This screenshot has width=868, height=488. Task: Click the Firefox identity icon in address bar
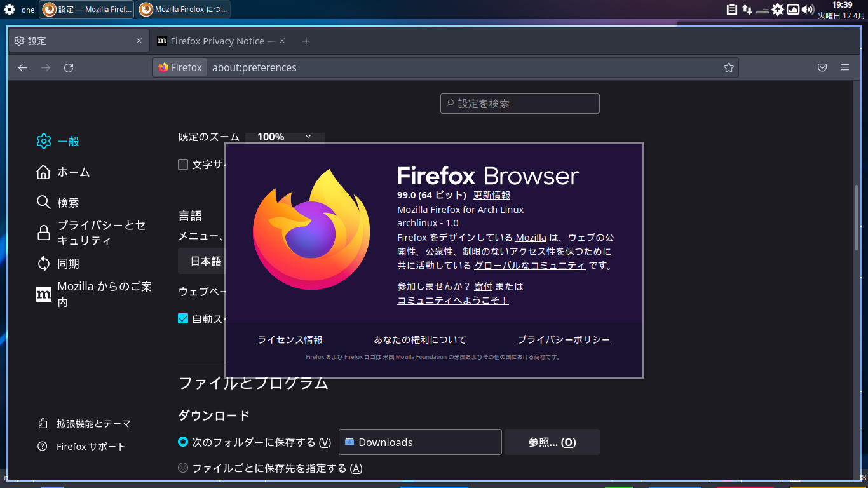(x=180, y=67)
